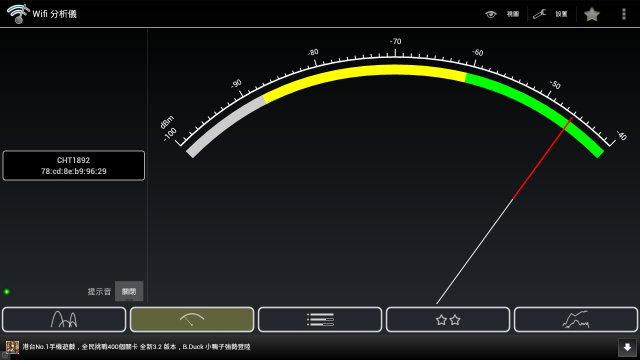The image size is (640, 360).
Task: Tap the star rating icon in top bar
Action: click(x=592, y=14)
